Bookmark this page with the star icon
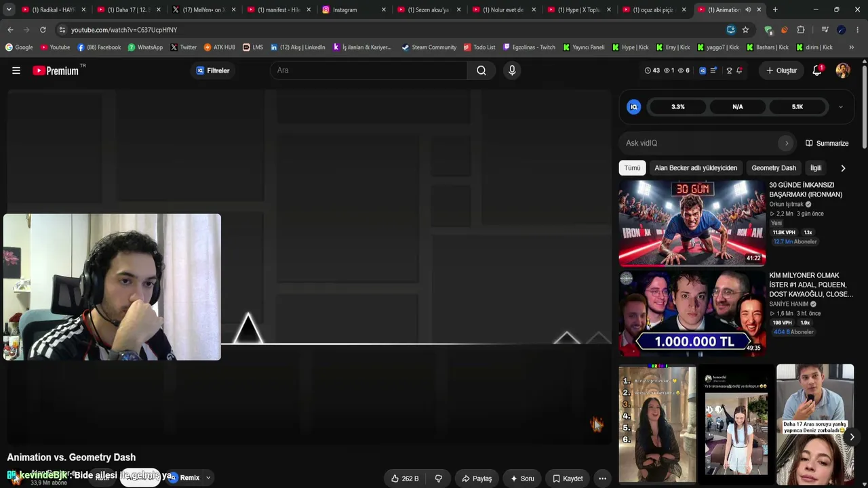The image size is (868, 488). click(745, 30)
